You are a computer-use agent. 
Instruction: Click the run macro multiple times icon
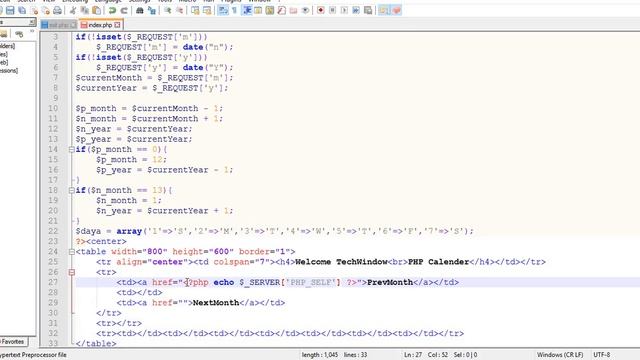click(x=356, y=10)
